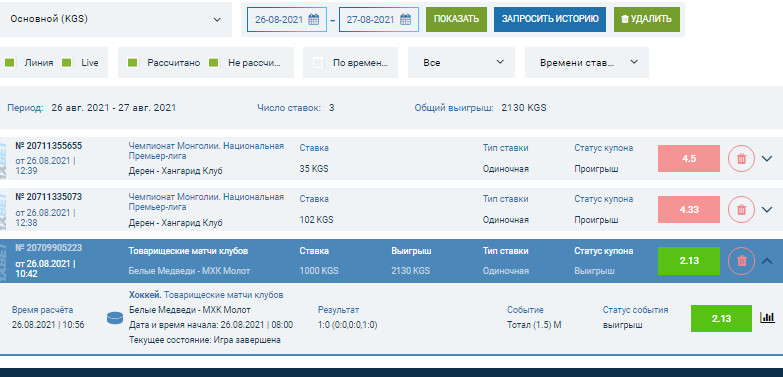Click settlement time 26.08.2021 | 10:56
The width and height of the screenshot is (783, 377).
(48, 325)
